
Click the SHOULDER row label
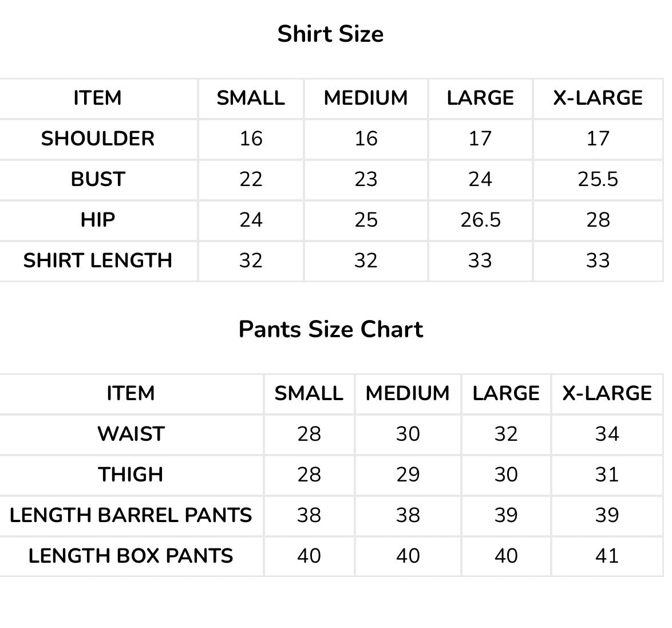(x=98, y=139)
